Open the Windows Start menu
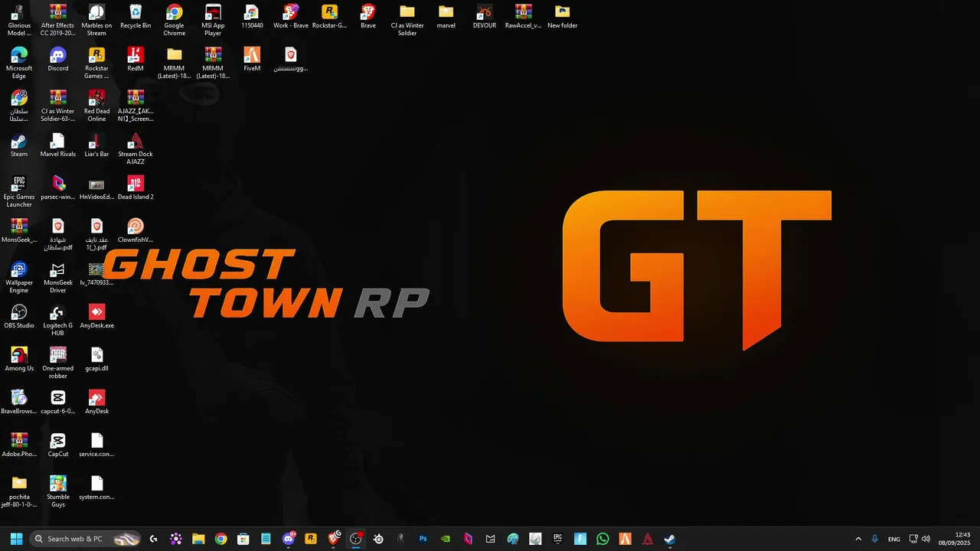 (x=16, y=539)
